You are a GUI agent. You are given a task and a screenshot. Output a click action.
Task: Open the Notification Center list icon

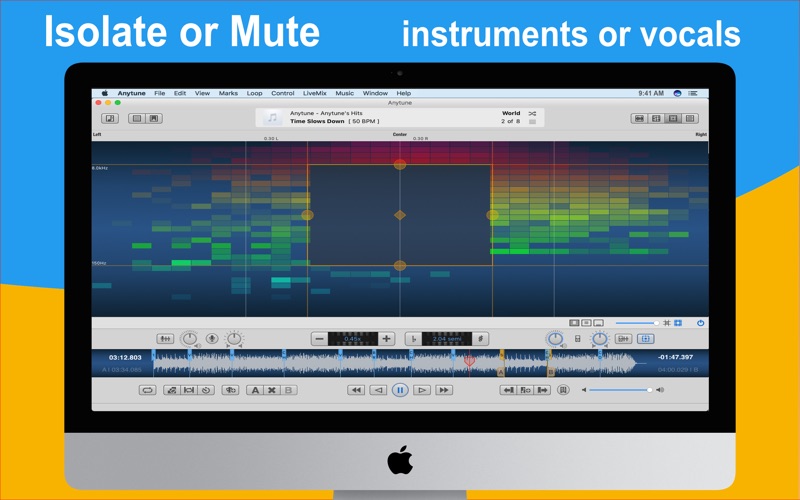[x=693, y=93]
